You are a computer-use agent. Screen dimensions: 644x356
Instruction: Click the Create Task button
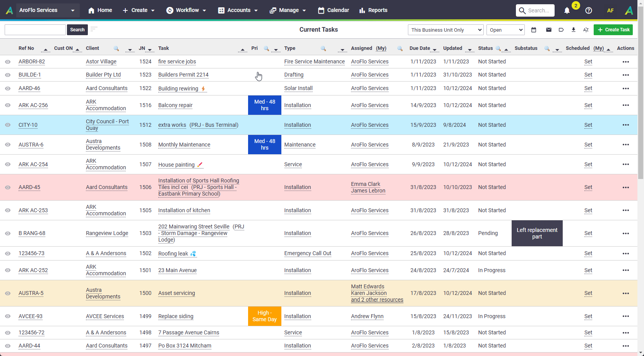613,30
